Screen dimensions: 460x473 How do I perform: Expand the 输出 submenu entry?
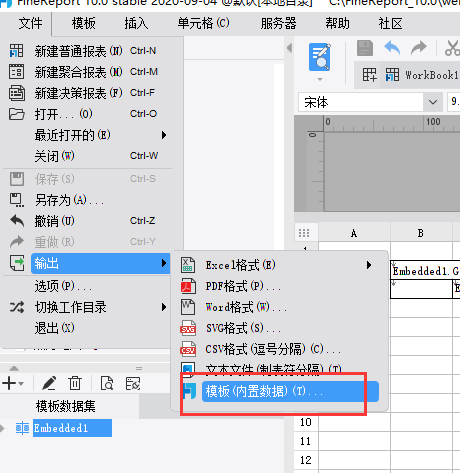101,263
